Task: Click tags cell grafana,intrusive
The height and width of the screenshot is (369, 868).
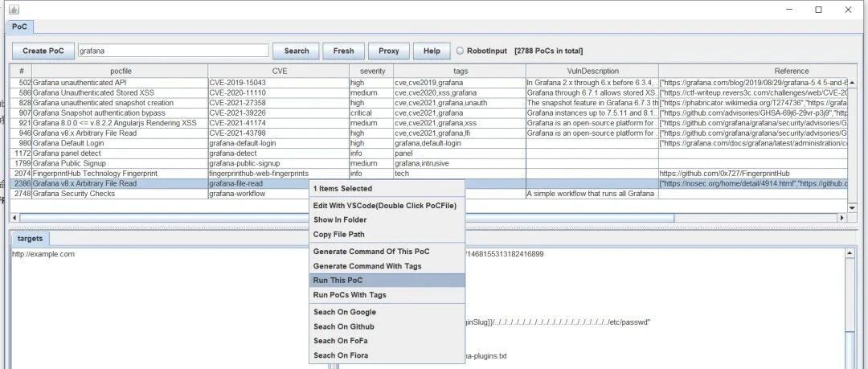Action: click(x=460, y=163)
